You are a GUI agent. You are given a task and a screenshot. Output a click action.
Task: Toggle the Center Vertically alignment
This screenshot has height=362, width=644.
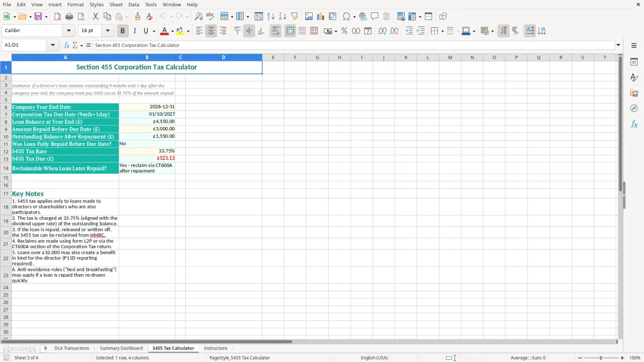pos(249,31)
